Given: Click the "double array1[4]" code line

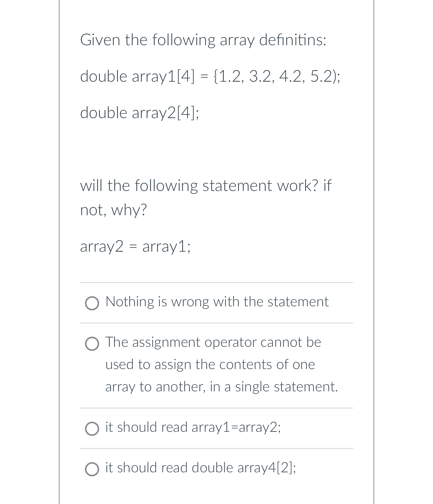Looking at the screenshot, I should point(210,77).
